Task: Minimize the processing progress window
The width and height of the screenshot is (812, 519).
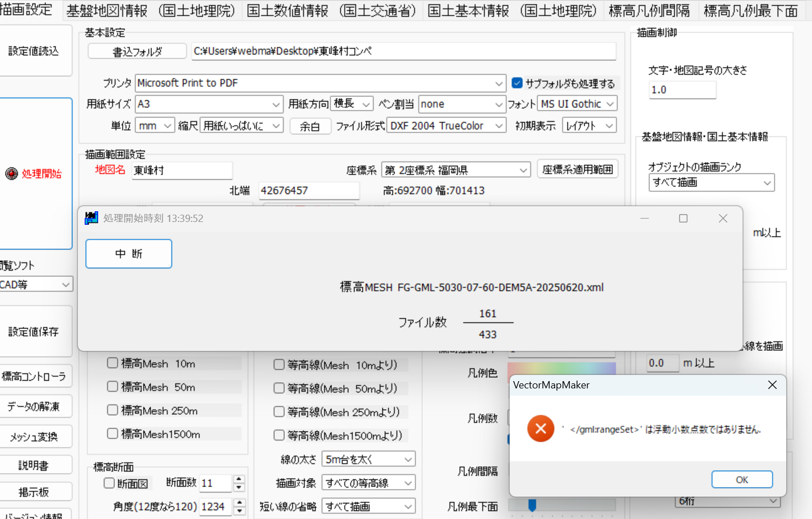Action: 644,219
